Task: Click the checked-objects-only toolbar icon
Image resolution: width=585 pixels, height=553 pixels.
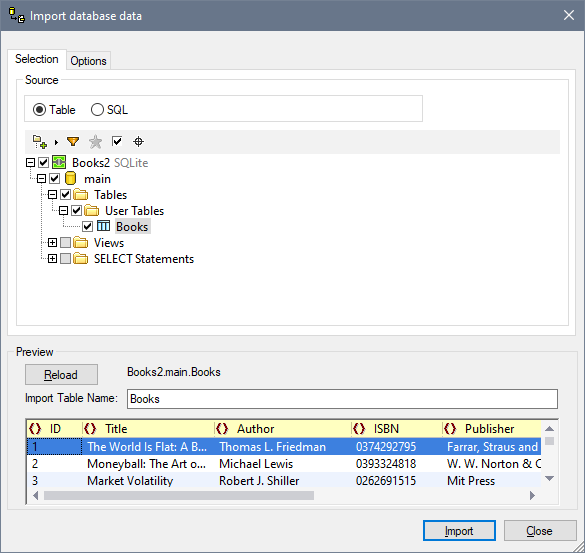Action: (x=117, y=141)
